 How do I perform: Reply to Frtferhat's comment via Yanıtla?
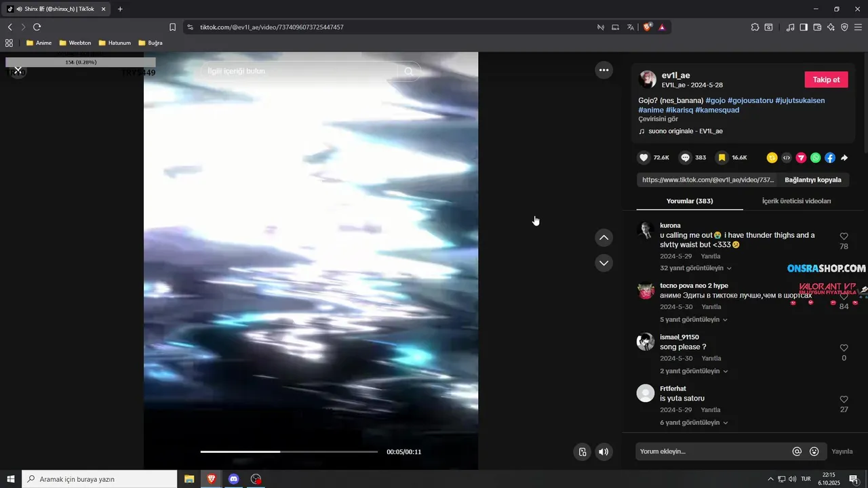tap(710, 410)
